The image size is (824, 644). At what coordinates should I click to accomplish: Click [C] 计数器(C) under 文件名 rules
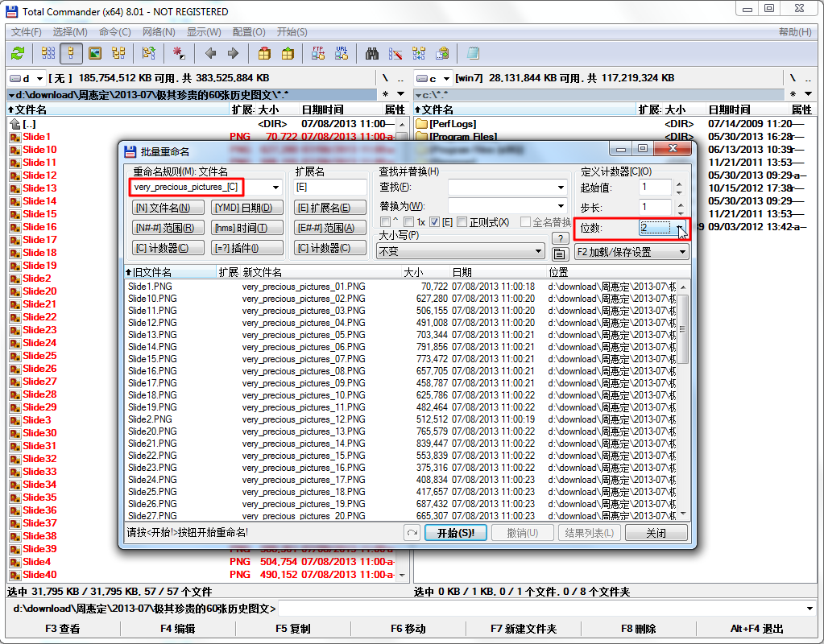click(168, 247)
